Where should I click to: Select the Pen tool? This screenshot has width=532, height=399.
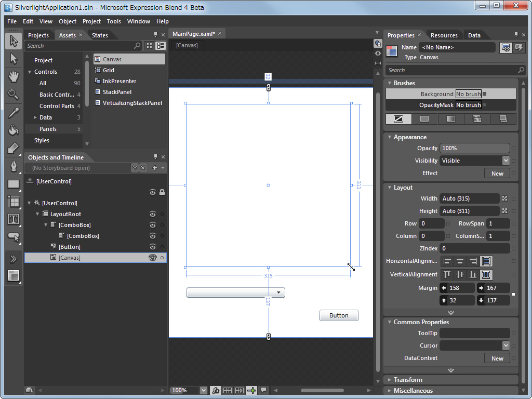tap(14, 166)
